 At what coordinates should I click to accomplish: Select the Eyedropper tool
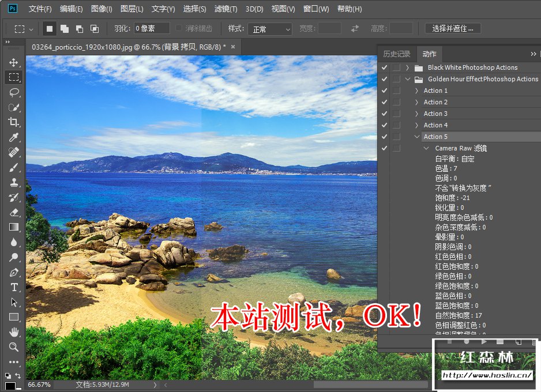pos(14,137)
